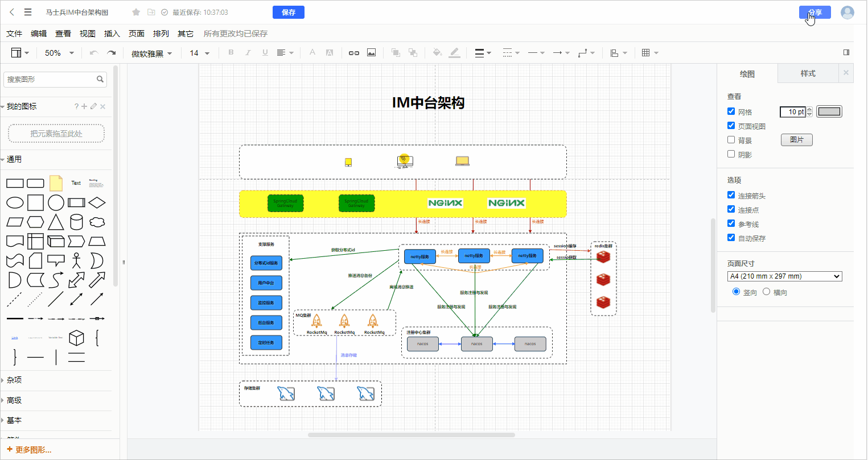Open the 50% zoom dropdown
Image resolution: width=868 pixels, height=460 pixels.
tap(60, 53)
